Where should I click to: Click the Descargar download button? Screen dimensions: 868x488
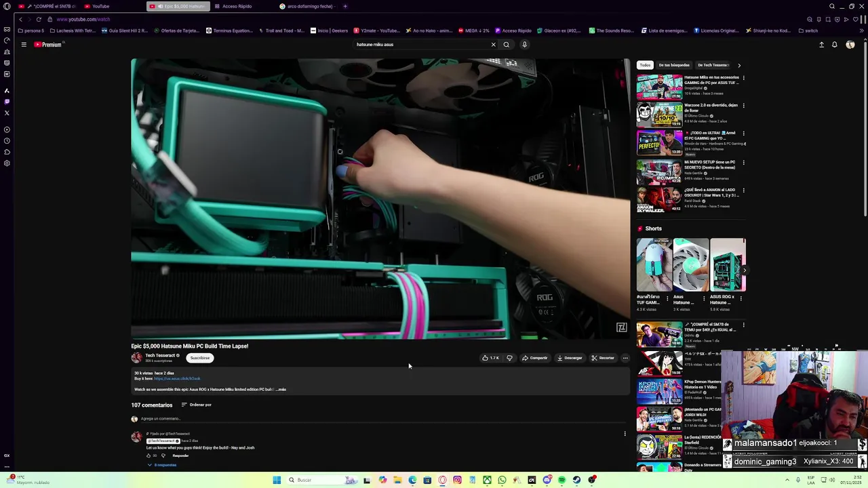coord(570,358)
